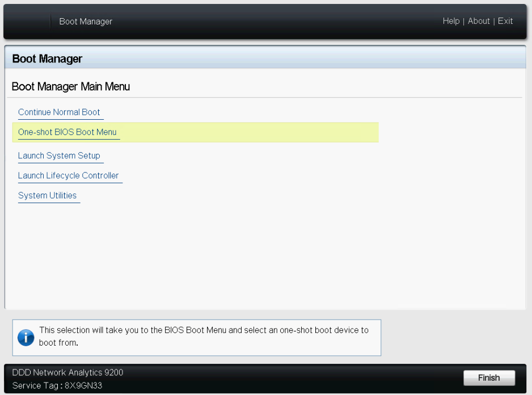Open the One-shot BIOS Boot Menu

click(67, 132)
